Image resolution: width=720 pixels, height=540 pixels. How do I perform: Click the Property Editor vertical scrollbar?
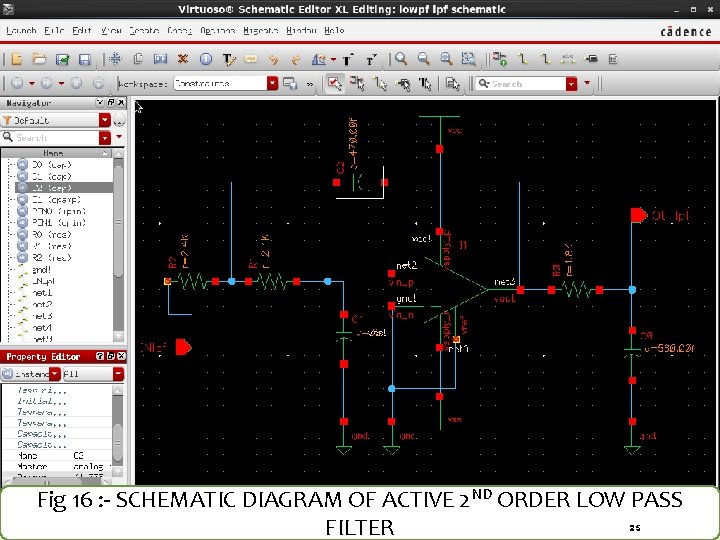tap(118, 431)
